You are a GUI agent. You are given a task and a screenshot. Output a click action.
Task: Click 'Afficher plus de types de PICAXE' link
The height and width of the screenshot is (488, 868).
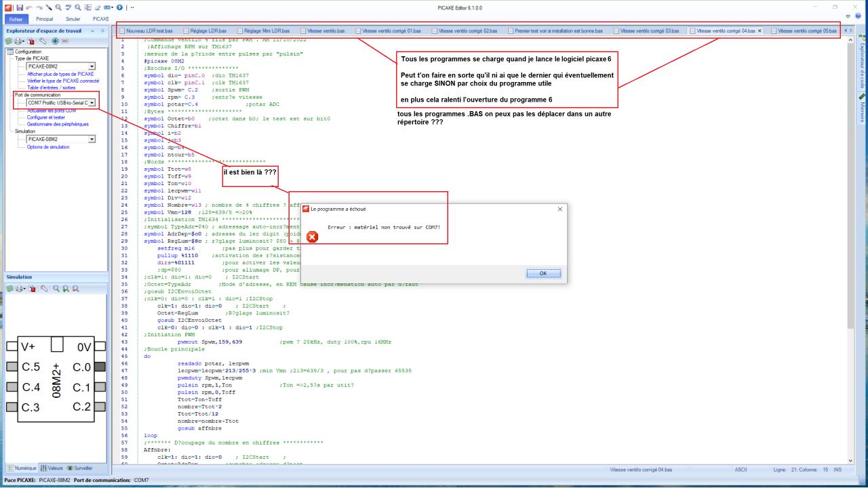click(x=59, y=74)
